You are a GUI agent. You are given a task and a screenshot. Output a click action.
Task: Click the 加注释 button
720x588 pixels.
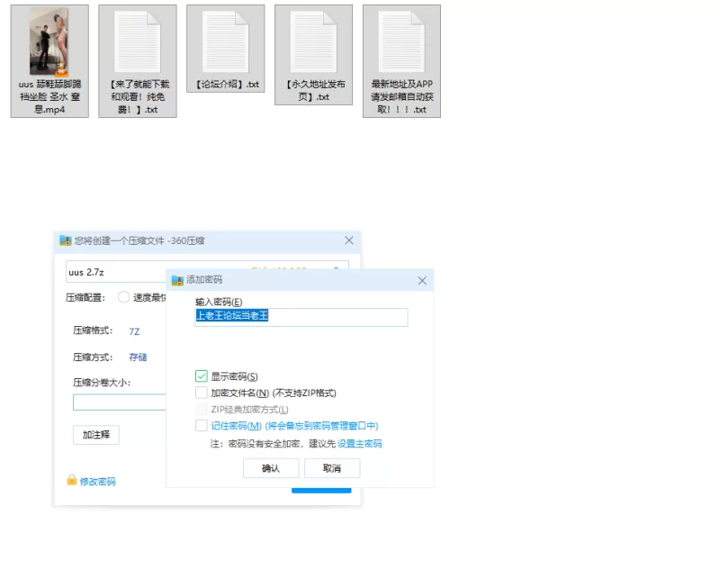pyautogui.click(x=96, y=435)
